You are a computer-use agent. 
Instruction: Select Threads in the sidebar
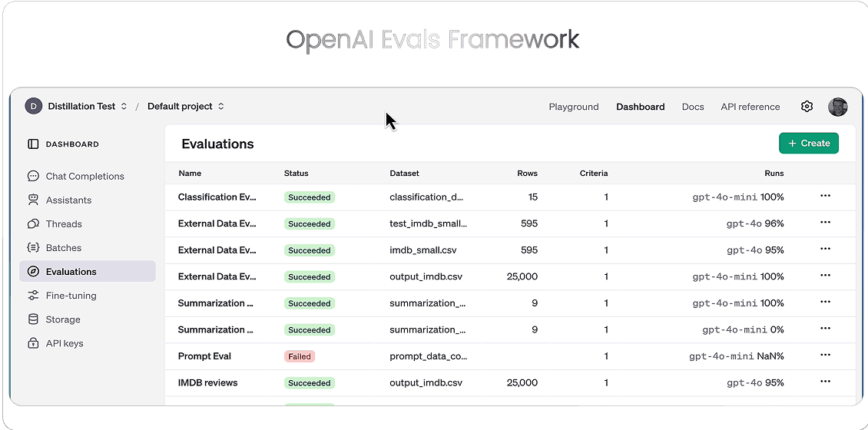click(88, 223)
